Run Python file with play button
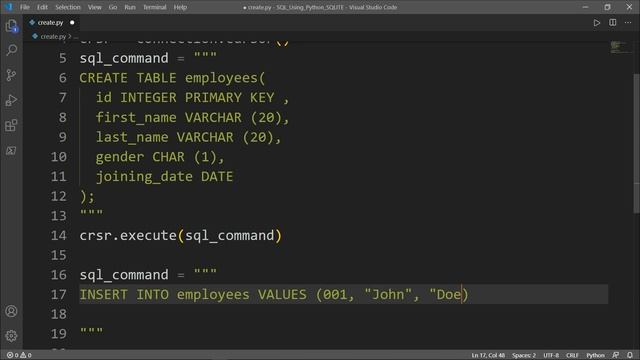This screenshot has height=360, width=640. [597, 23]
